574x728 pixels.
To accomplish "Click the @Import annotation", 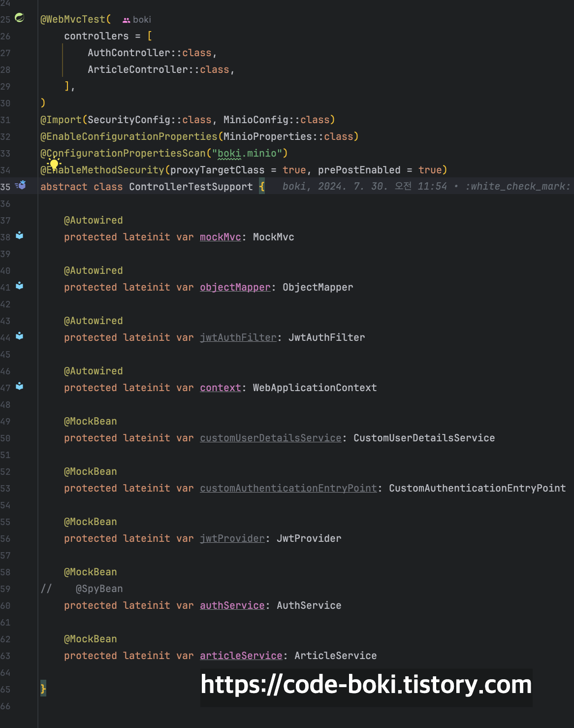I will click(61, 120).
